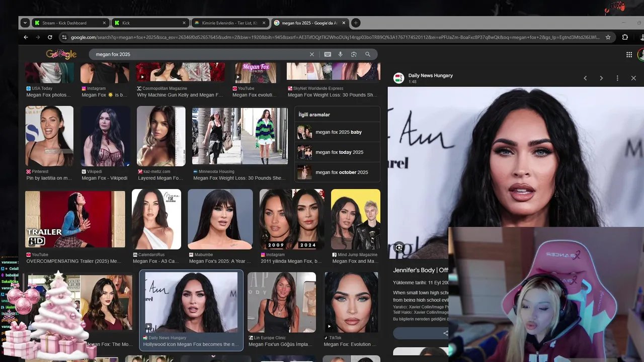Open the Vikipedi Megan Fox image result

[x=105, y=136]
